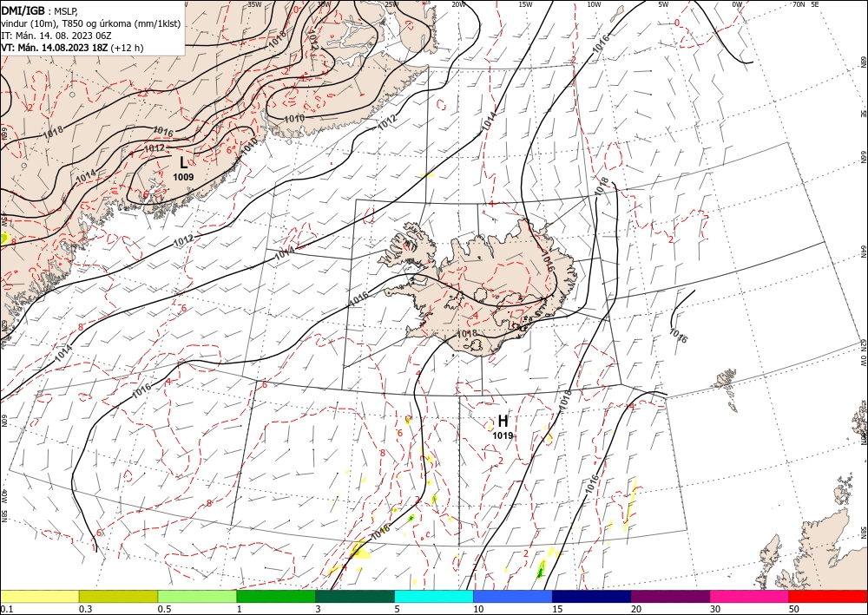Click the 'VT: Mán. 14.08.2023 18Z (+12 h)' line
The image size is (868, 615).
click(x=72, y=48)
